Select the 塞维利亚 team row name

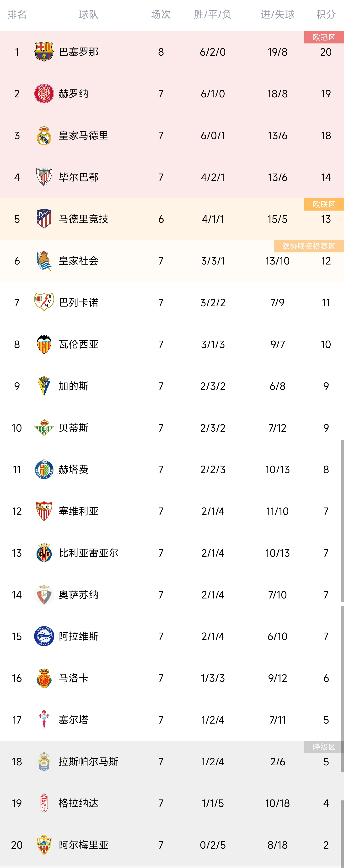click(x=79, y=511)
